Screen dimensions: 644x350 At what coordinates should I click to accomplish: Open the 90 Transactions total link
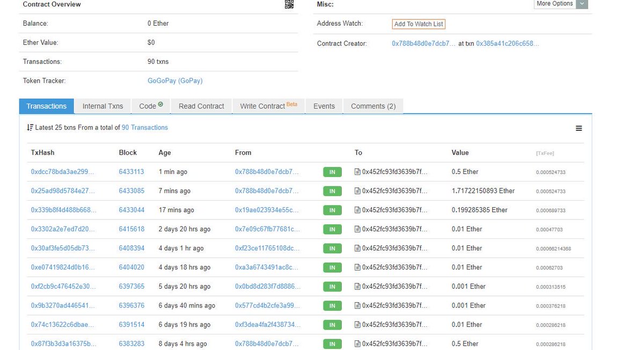145,128
